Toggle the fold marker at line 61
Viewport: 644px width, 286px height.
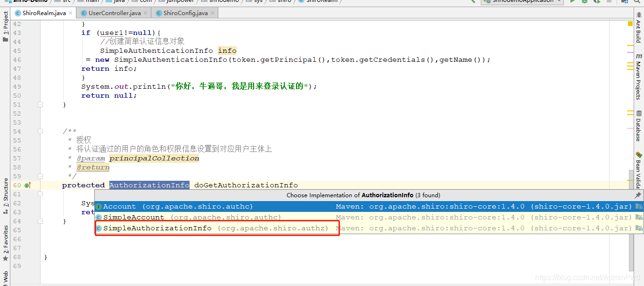[x=40, y=194]
